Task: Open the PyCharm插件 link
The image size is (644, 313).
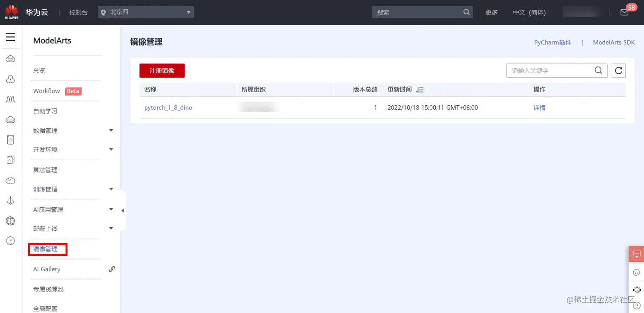Action: click(x=553, y=42)
